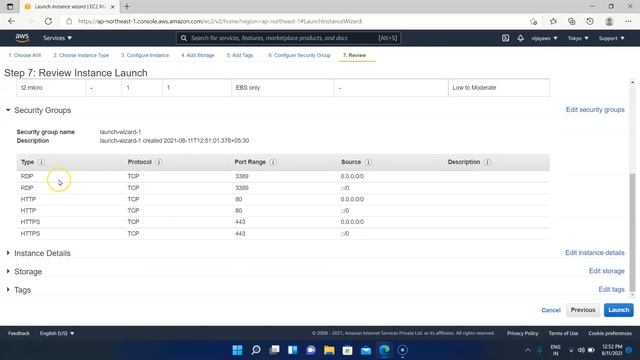The height and width of the screenshot is (360, 640).
Task: Reload the page with refresh icon
Action: 48,21
